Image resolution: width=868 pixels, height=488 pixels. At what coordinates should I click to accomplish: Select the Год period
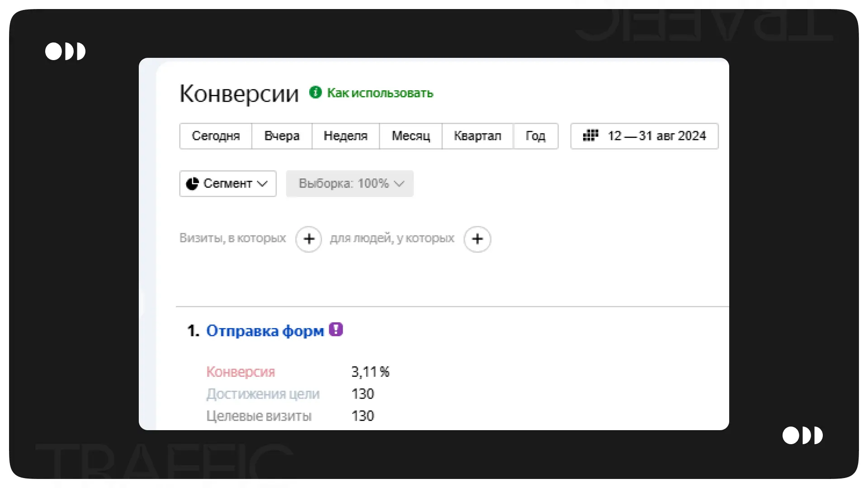[535, 136]
